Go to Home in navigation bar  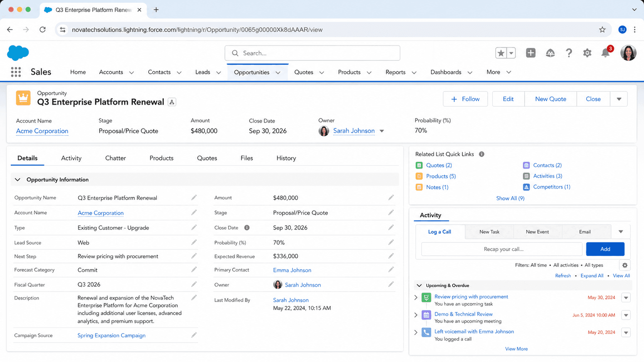point(78,72)
